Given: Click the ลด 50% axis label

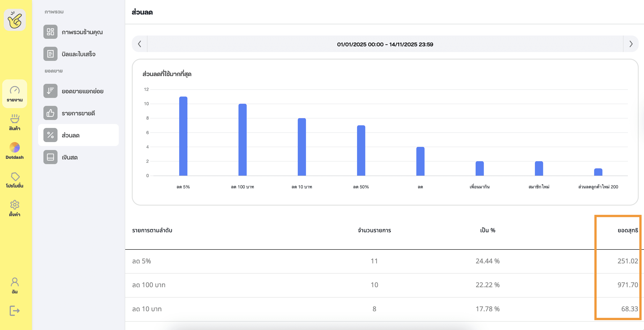Looking at the screenshot, I should 361,187.
